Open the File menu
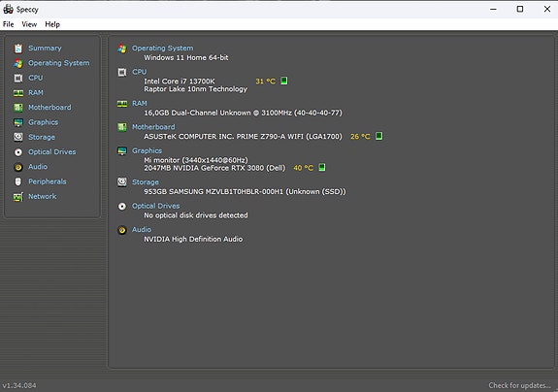The width and height of the screenshot is (558, 392). pyautogui.click(x=8, y=24)
